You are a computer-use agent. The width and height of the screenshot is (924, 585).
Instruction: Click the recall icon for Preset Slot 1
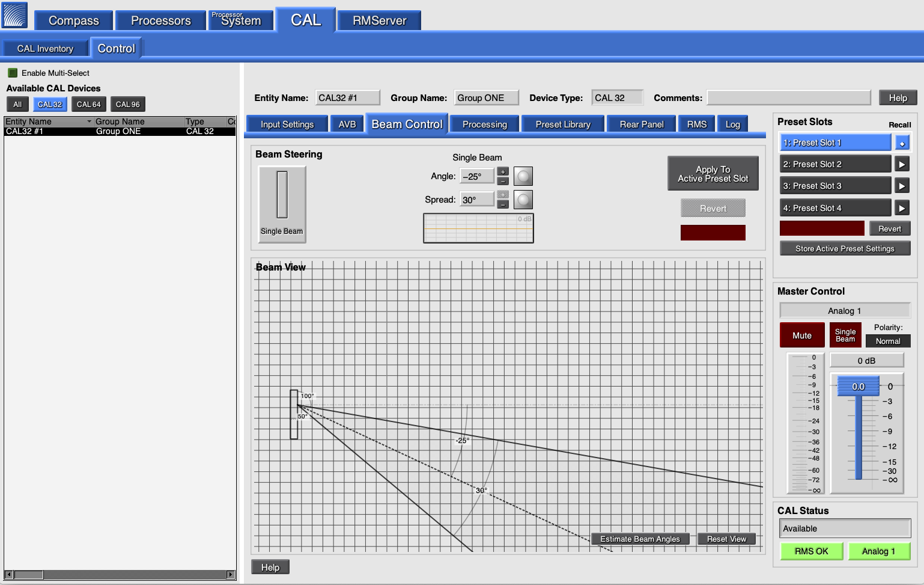tap(902, 143)
